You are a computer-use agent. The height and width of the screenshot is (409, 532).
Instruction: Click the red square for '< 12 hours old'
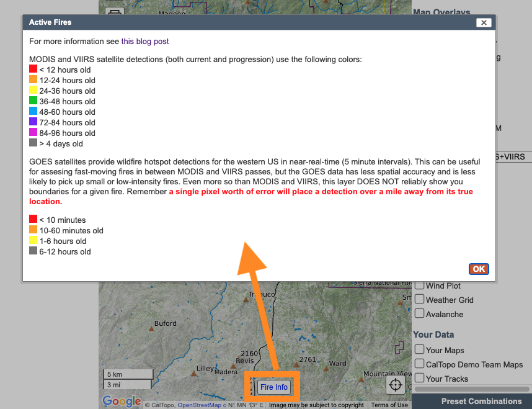tap(33, 70)
